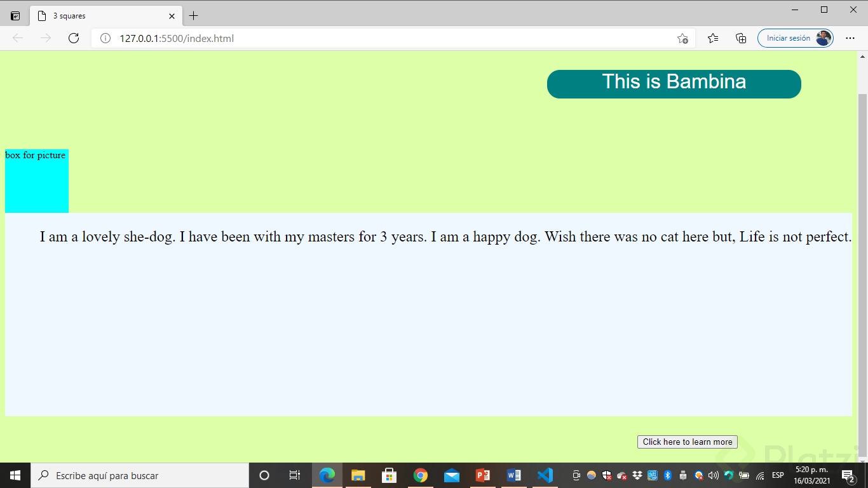Open Cortana circle icon on taskbar
Image resolution: width=868 pixels, height=488 pixels.
point(264,475)
